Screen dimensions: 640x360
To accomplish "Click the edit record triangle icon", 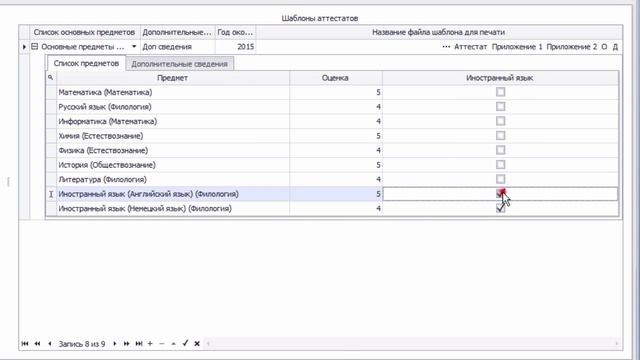I will [173, 344].
